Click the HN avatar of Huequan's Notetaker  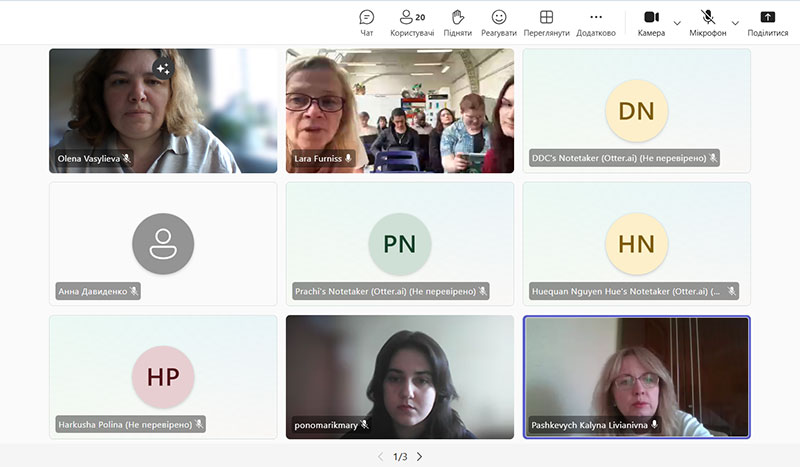coord(636,243)
